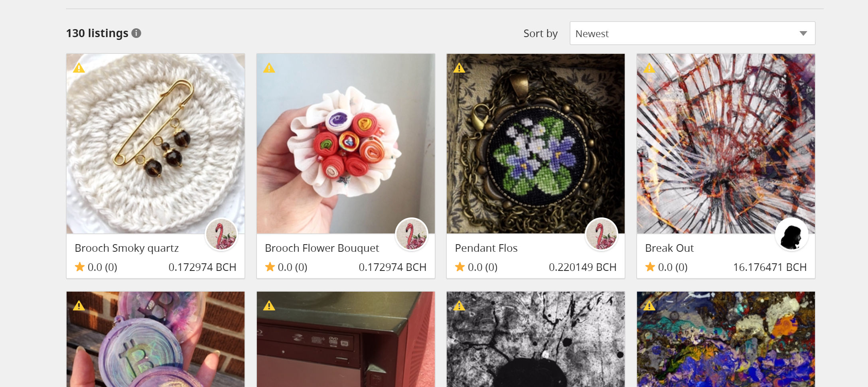Open the Sort by Newest dropdown

point(692,33)
